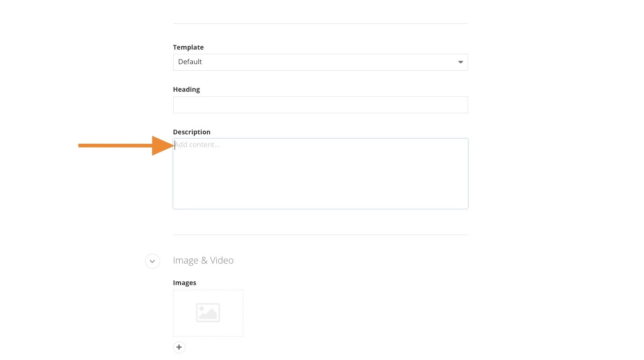
Task: Click the "Default" value in Template selector
Action: point(190,62)
